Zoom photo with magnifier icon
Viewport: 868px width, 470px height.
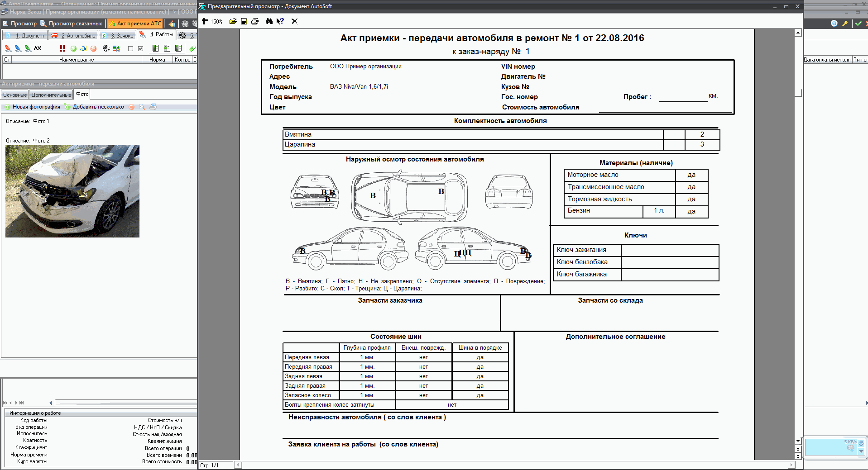click(x=142, y=107)
